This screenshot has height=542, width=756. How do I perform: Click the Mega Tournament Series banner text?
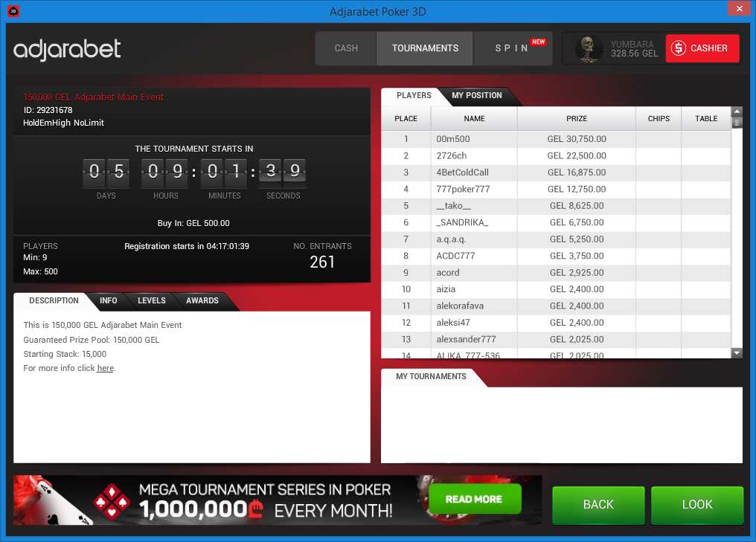click(265, 500)
